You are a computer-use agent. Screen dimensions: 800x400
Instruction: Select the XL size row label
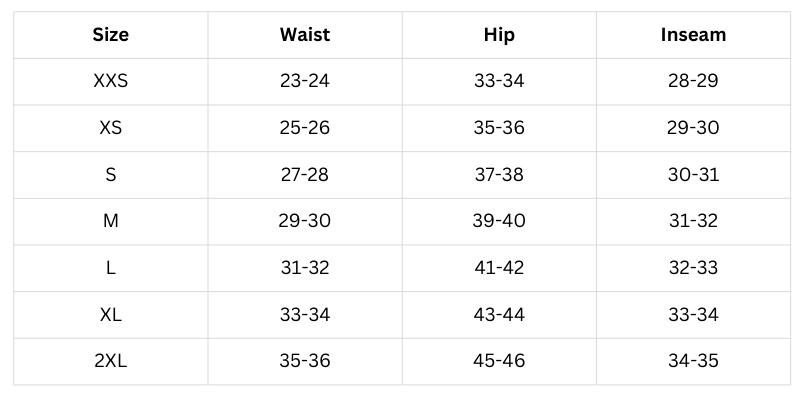(110, 314)
